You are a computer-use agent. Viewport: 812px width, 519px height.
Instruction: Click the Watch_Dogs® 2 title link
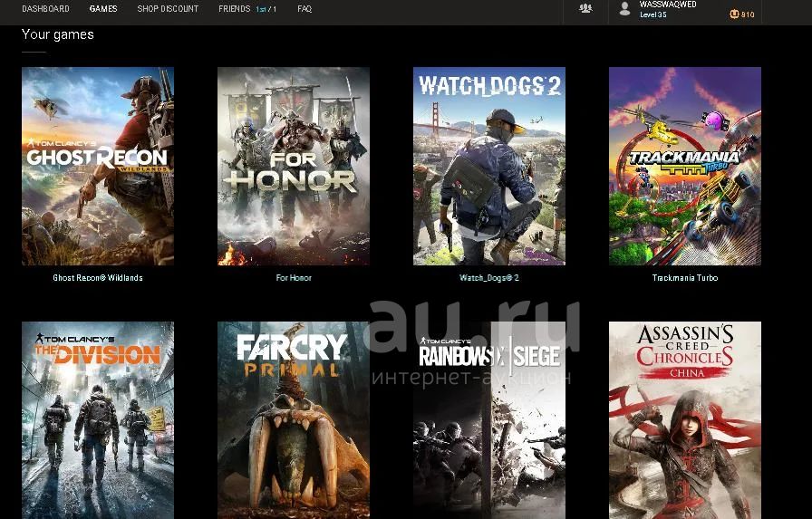489,278
